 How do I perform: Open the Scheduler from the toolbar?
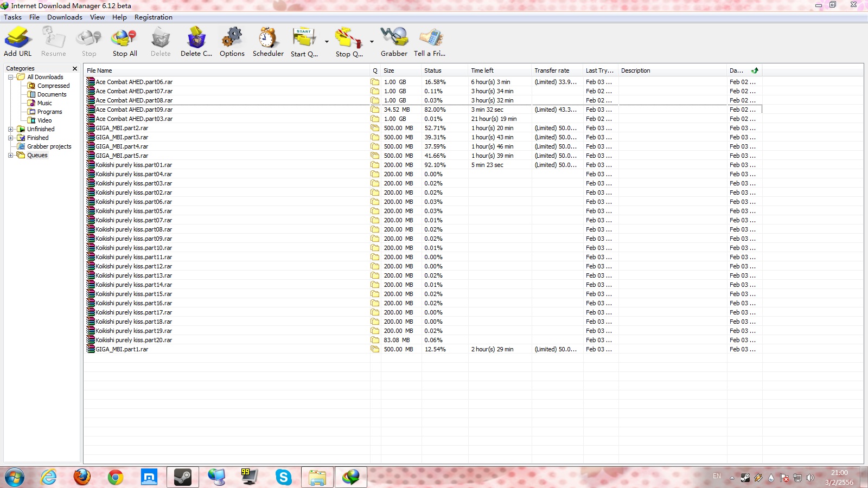pyautogui.click(x=268, y=42)
